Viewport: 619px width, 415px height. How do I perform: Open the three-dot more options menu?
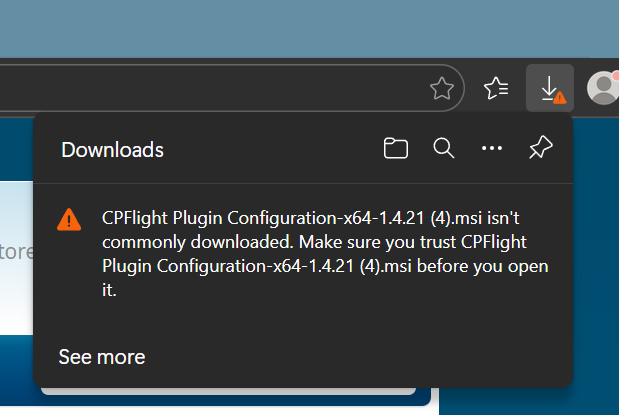coord(491,149)
